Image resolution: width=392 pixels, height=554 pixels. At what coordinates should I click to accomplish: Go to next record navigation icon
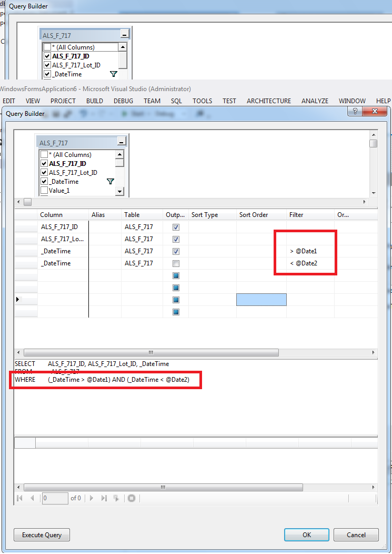coord(92,498)
